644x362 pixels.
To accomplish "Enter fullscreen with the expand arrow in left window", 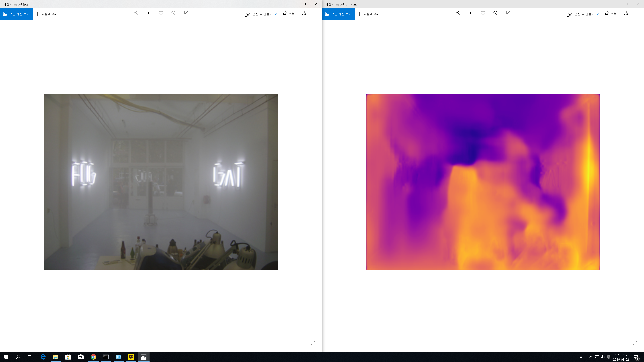I will pyautogui.click(x=313, y=343).
